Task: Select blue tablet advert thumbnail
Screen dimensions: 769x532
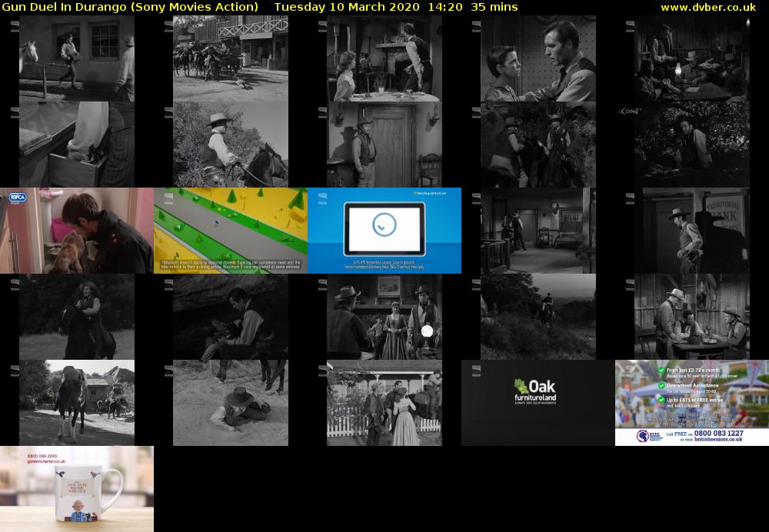Action: click(384, 231)
